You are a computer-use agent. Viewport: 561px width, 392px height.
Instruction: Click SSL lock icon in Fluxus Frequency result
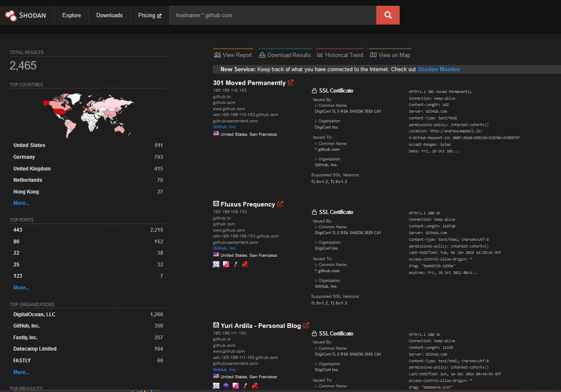[x=314, y=212]
